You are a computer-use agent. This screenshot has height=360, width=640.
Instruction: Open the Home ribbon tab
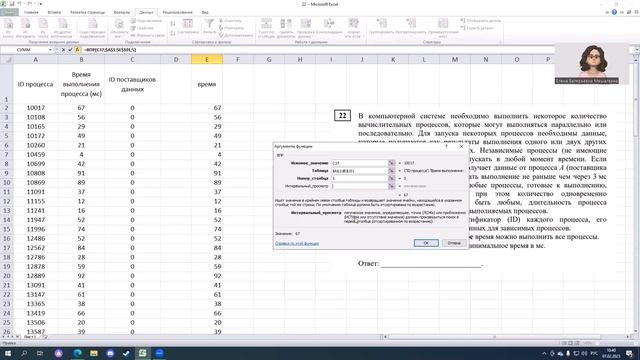(31, 12)
